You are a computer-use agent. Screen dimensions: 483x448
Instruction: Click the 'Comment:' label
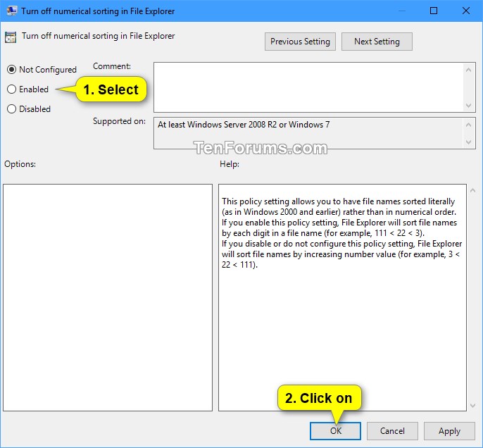[x=112, y=66]
